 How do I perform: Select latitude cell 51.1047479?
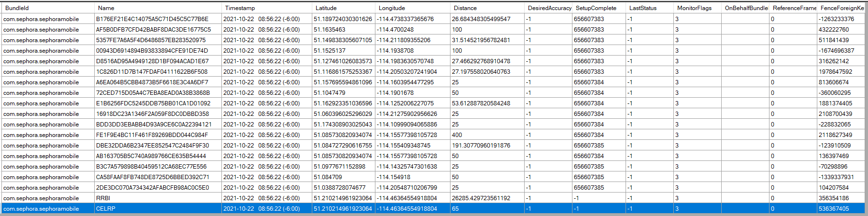click(330, 93)
